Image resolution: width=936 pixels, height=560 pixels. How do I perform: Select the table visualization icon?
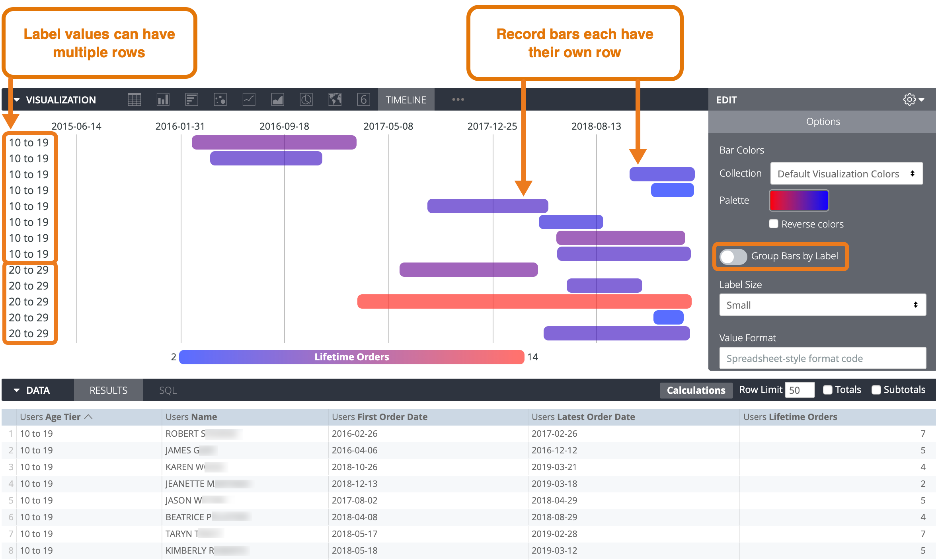pyautogui.click(x=134, y=99)
